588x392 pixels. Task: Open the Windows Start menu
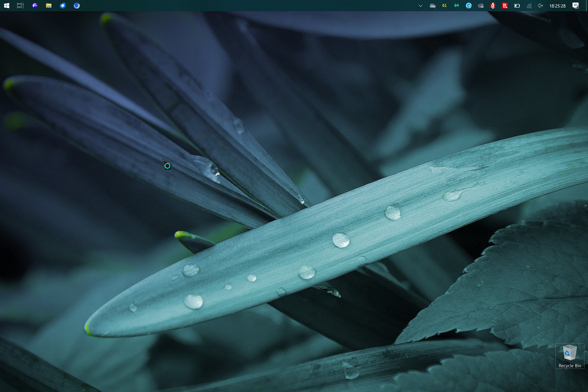coord(7,6)
